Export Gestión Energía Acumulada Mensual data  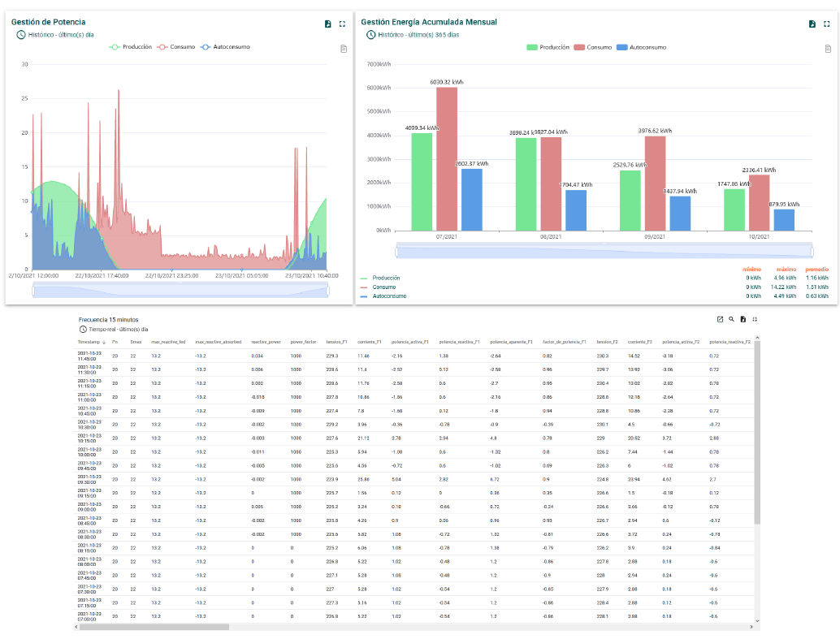(812, 24)
